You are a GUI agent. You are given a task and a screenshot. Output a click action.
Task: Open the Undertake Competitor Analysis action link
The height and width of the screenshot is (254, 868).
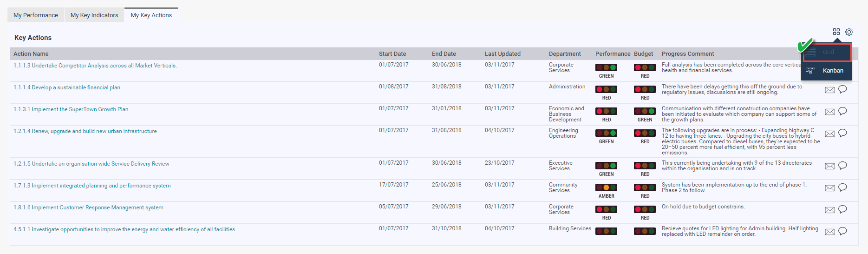pyautogui.click(x=95, y=66)
